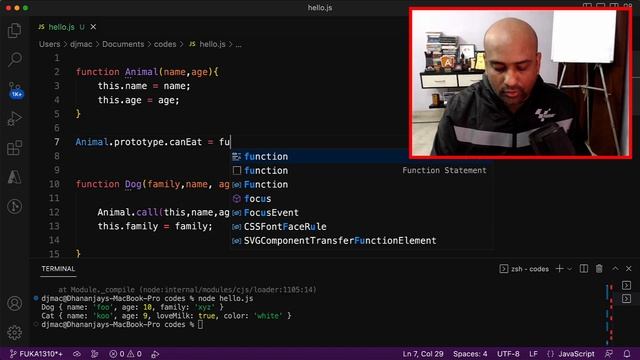The image size is (640, 360).
Task: Open the terminal launch profile dropdown chevron
Action: point(570,269)
